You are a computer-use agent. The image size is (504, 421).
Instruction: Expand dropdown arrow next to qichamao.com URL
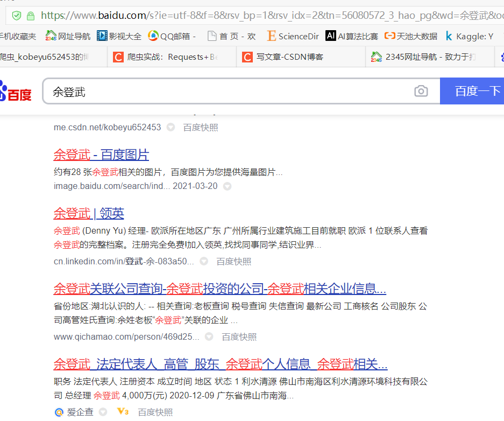[x=209, y=336]
